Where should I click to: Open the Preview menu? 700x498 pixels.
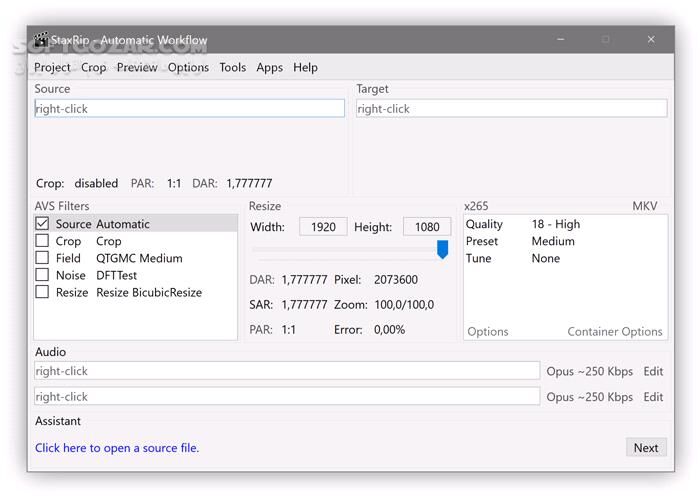(x=137, y=67)
